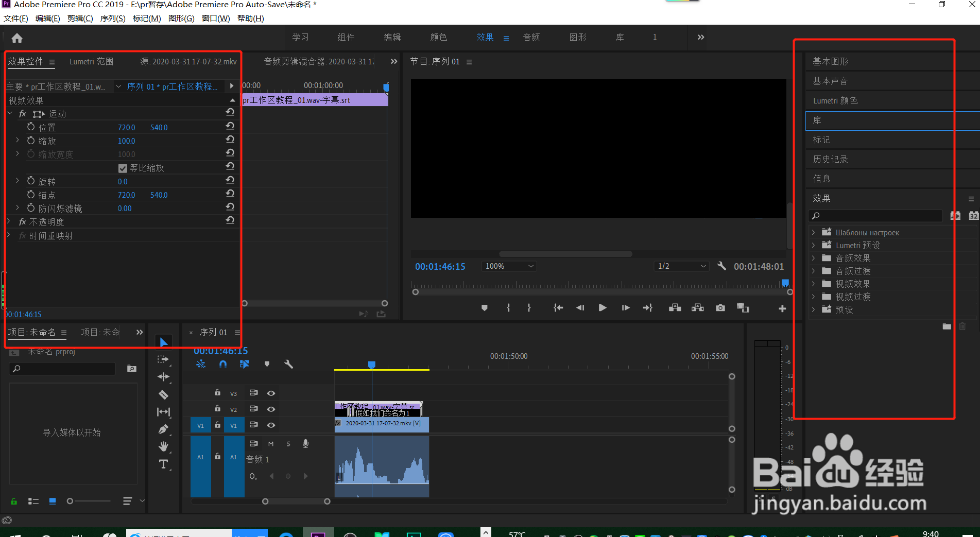
Task: Open the zoom level 100% dropdown
Action: pos(509,266)
